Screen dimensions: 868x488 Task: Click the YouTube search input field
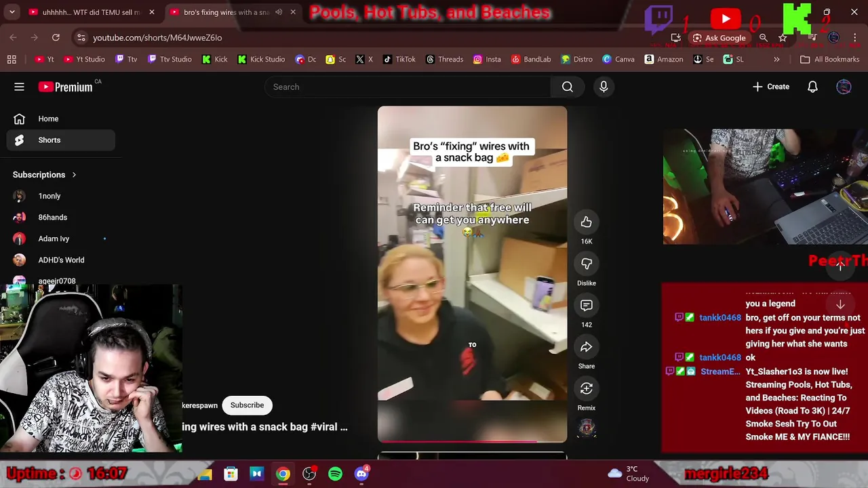click(408, 87)
